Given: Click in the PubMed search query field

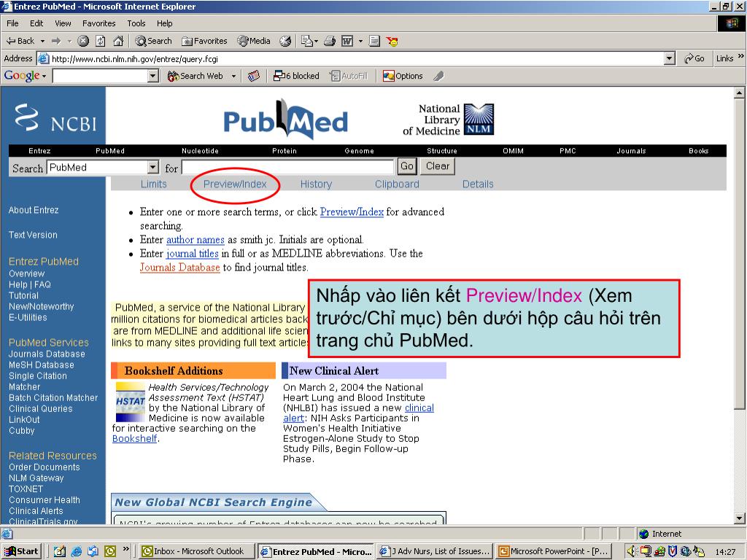Looking at the screenshot, I should [x=287, y=167].
